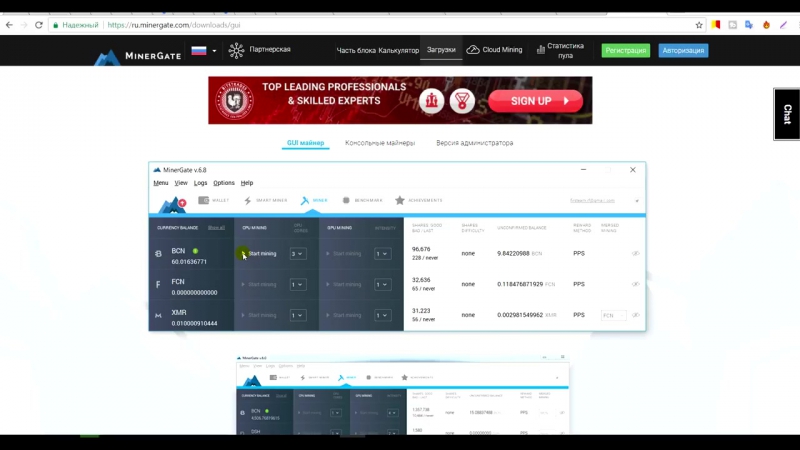Open XMR merged mining FCN dropdown
The height and width of the screenshot is (450, 800).
pos(613,315)
